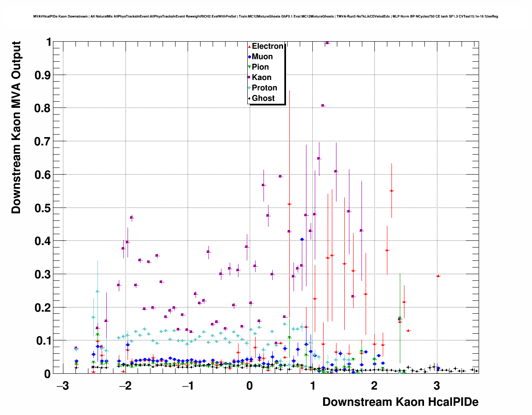Click the Kaon data point at 0.47 near HcalPIDe −1.9
532x415 pixels.
tap(131, 217)
